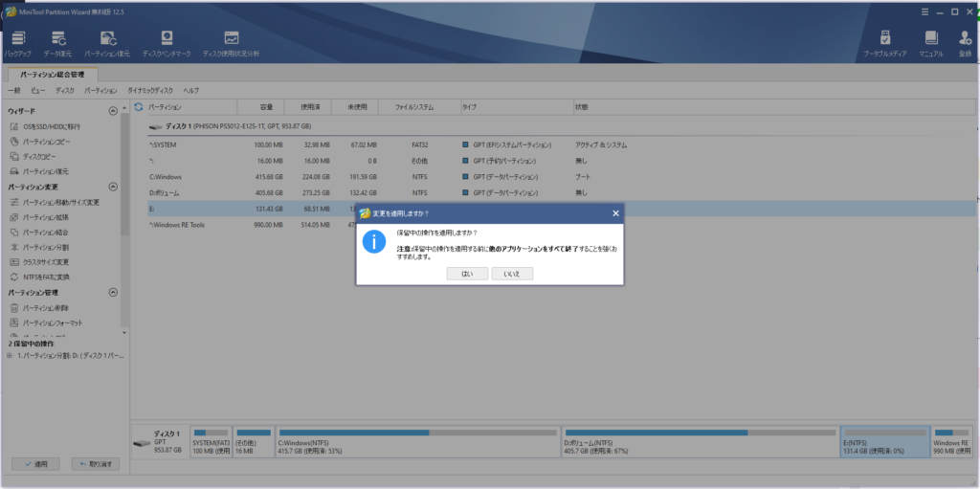
Task: Sort by the 使用済 column header
Action: [308, 107]
